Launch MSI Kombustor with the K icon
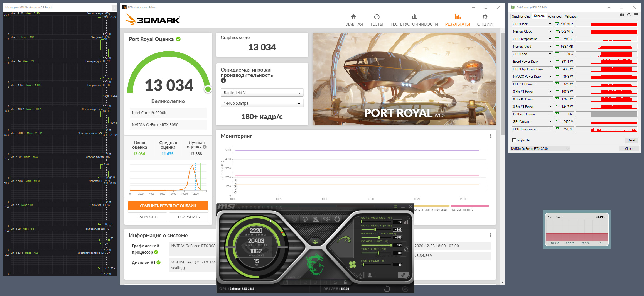This screenshot has width=644, height=296. coord(294,219)
